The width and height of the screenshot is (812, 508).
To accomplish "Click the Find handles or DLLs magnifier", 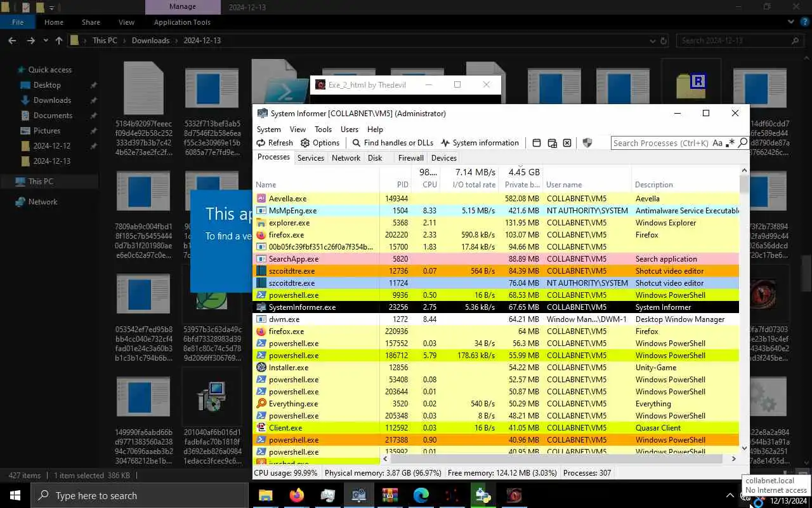I will point(357,143).
